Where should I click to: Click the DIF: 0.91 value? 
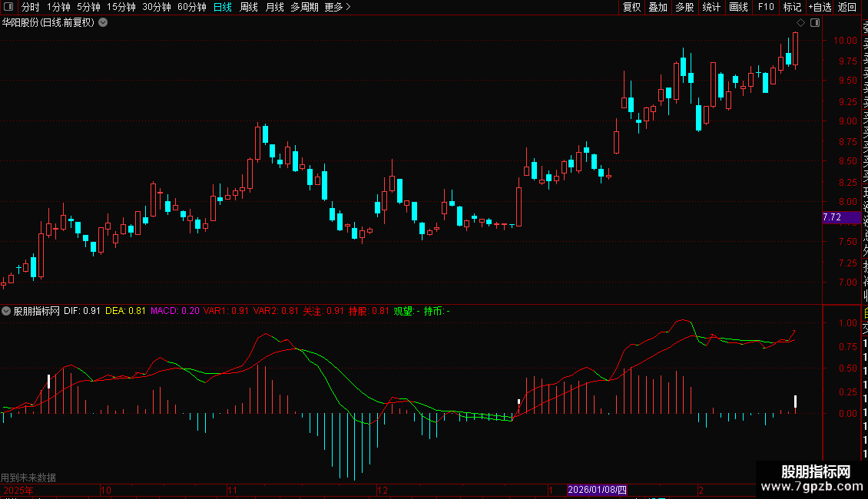82,311
